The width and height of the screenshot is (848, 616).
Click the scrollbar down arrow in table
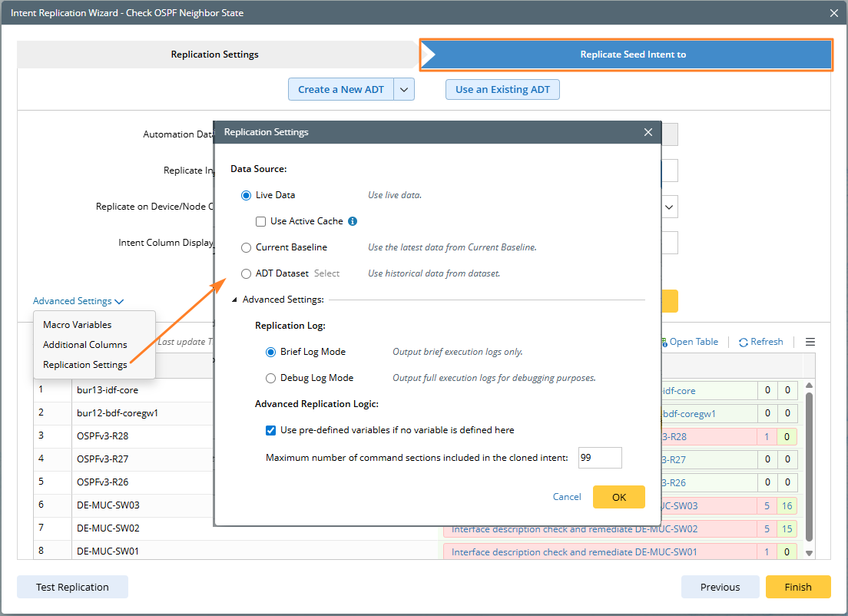click(809, 553)
